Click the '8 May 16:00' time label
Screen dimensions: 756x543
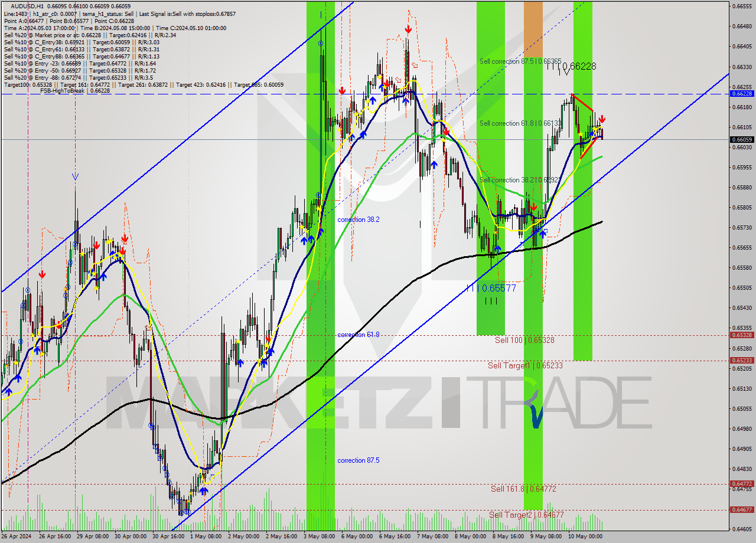pyautogui.click(x=510, y=537)
